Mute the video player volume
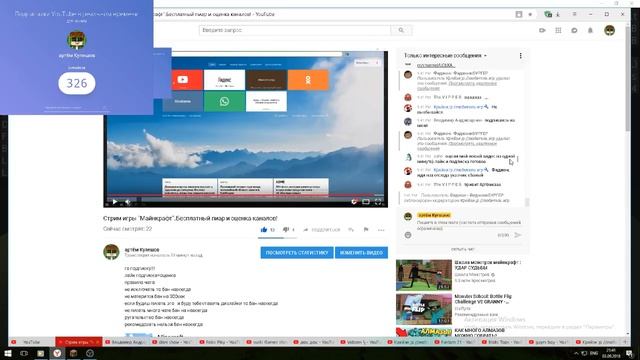 tap(128, 202)
